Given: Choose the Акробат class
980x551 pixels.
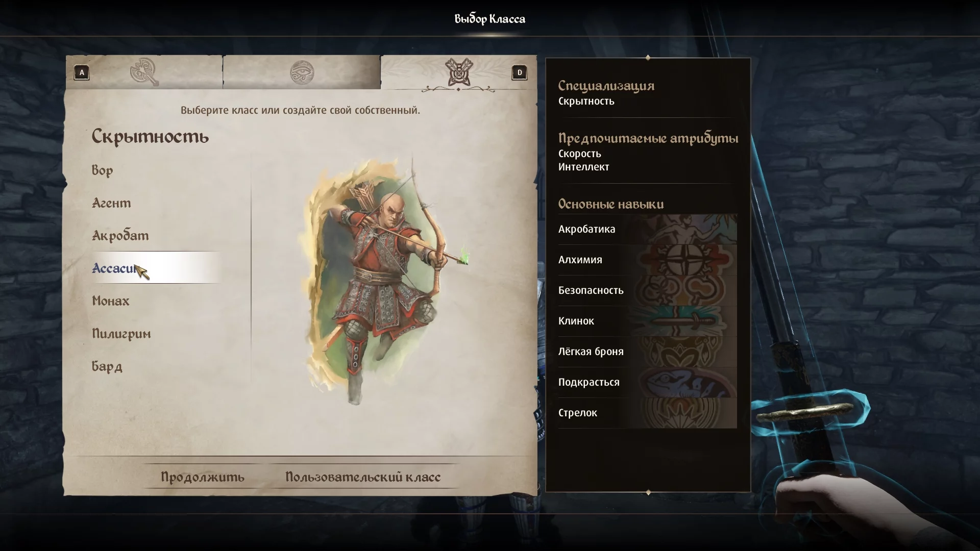Looking at the screenshot, I should (x=120, y=236).
